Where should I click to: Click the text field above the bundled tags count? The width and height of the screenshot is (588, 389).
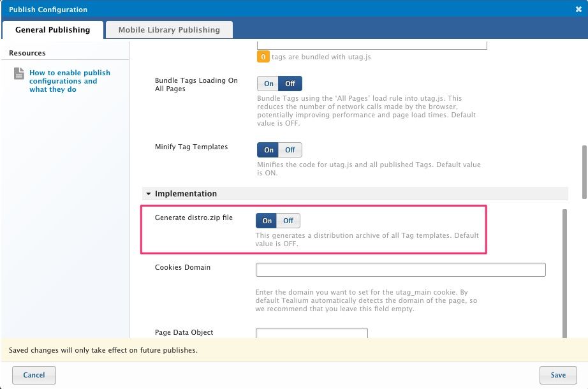pos(372,45)
